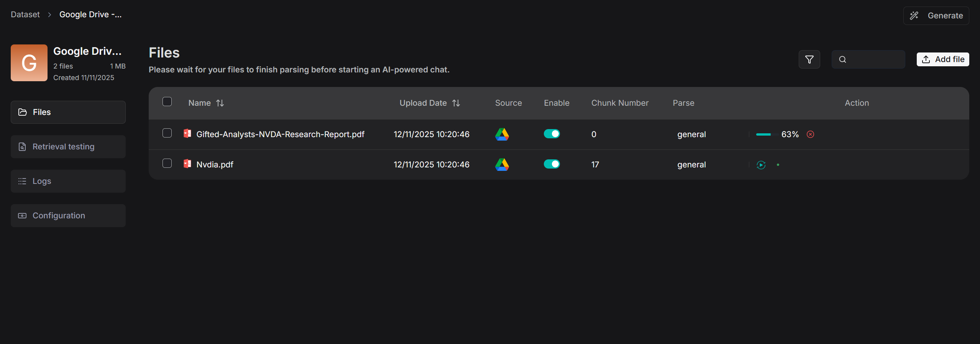
Task: Select the checkbox beside Nvidia.pdf
Action: point(167,164)
